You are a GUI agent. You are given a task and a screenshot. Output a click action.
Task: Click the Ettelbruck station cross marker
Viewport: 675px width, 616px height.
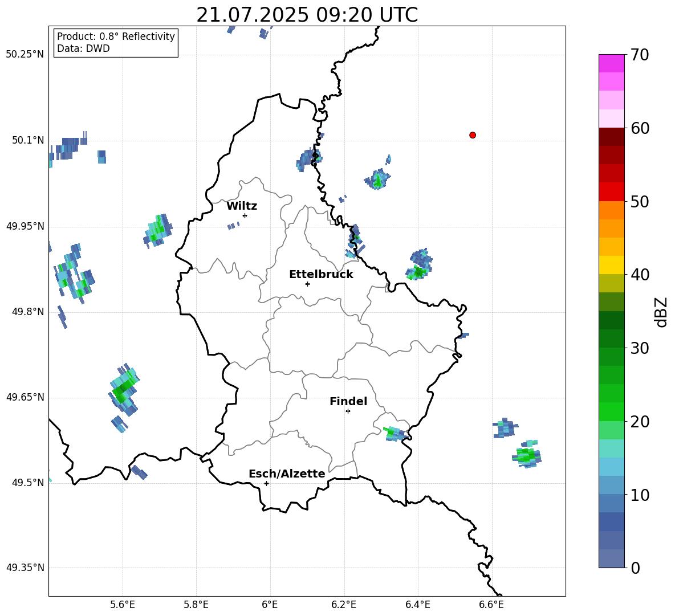tap(307, 284)
